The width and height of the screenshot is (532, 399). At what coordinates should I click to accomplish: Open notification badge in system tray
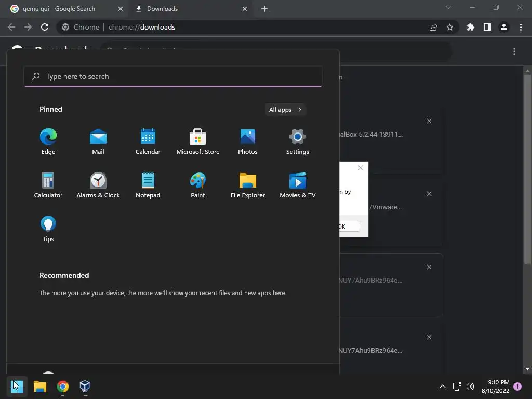pyautogui.click(x=517, y=386)
